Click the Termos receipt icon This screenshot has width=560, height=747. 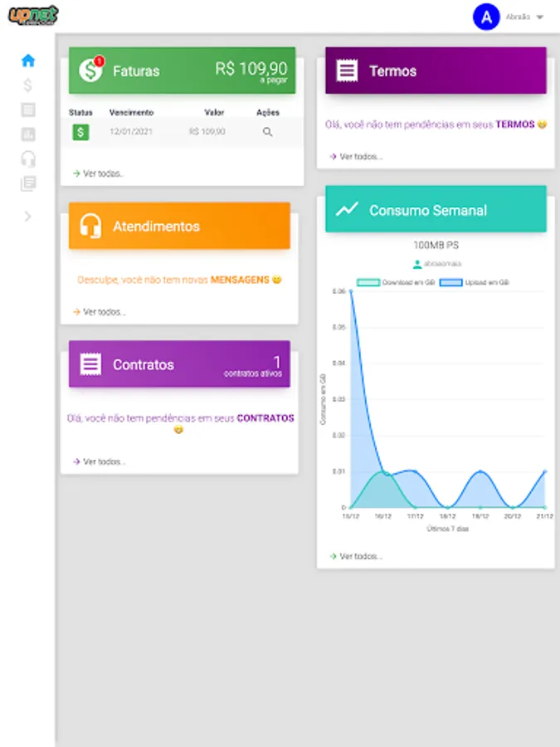[347, 71]
